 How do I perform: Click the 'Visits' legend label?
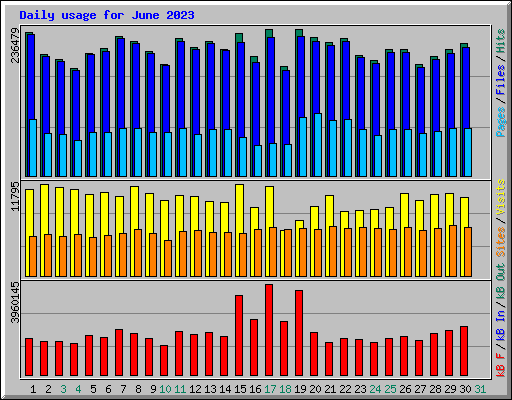[500, 197]
